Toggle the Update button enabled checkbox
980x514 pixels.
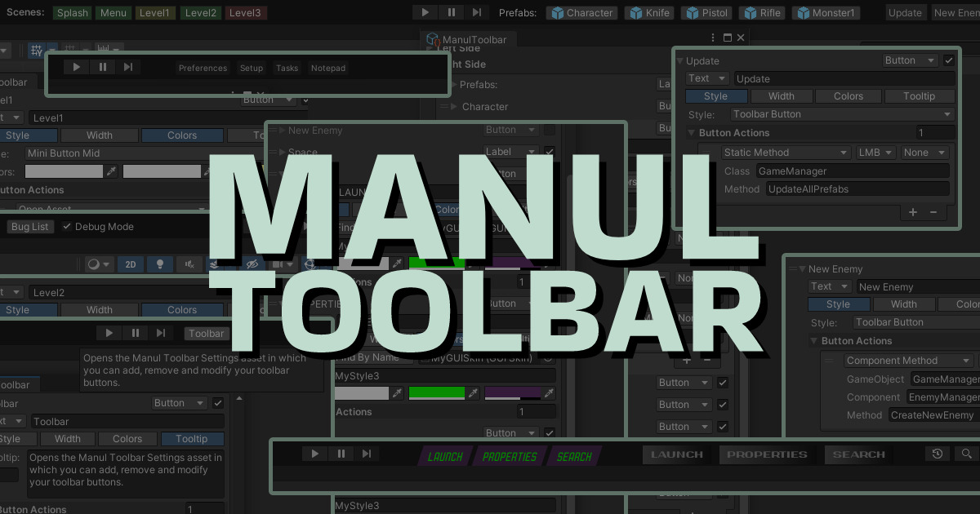point(948,60)
